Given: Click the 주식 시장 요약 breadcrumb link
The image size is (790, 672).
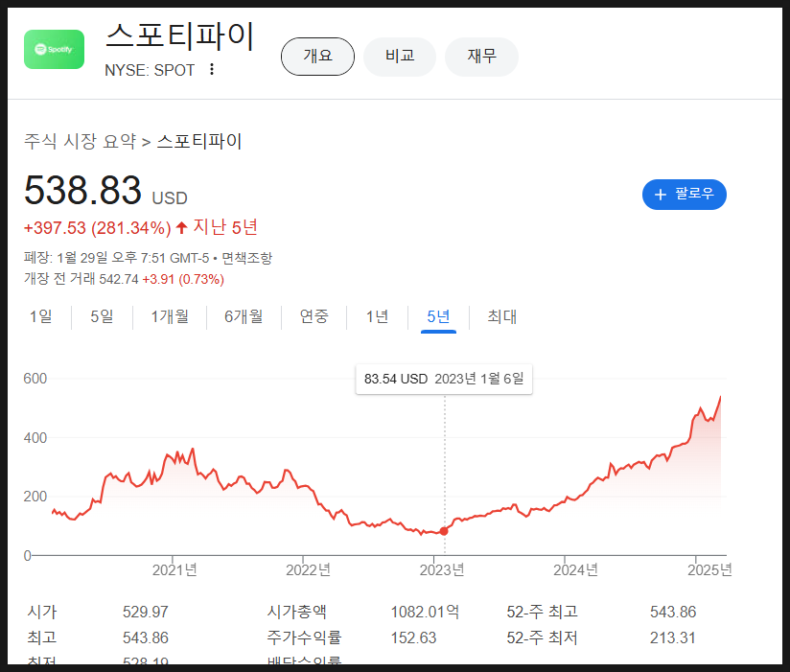Looking at the screenshot, I should coord(81,141).
